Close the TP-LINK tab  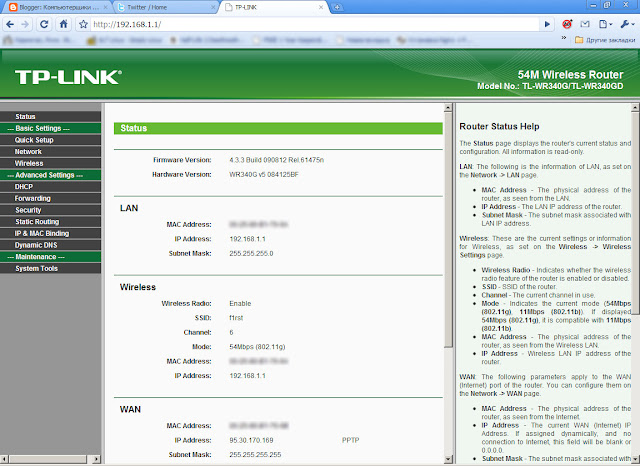[x=321, y=7]
